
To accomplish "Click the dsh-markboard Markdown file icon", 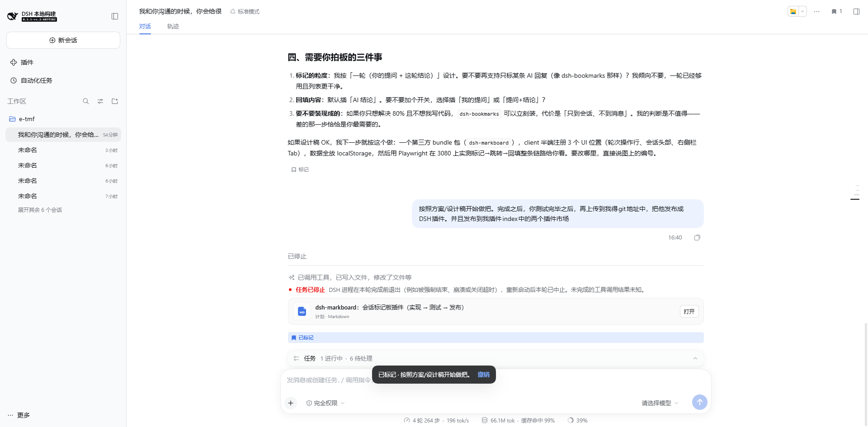I will 302,311.
